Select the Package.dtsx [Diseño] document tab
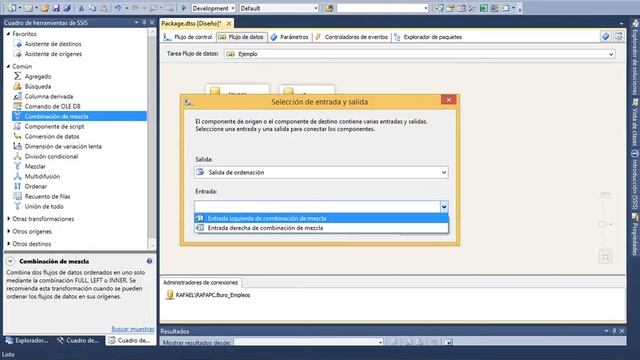Viewport: 640px width, 360px height. click(191, 24)
